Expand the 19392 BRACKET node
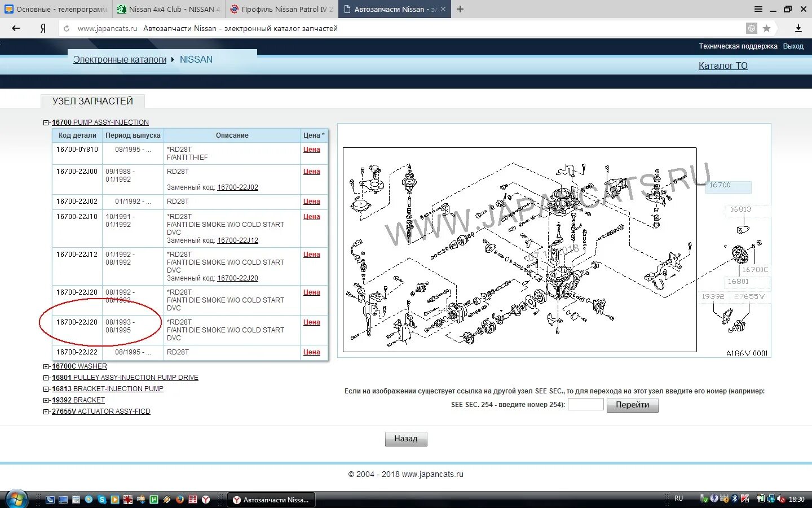The width and height of the screenshot is (812, 508). pos(46,400)
